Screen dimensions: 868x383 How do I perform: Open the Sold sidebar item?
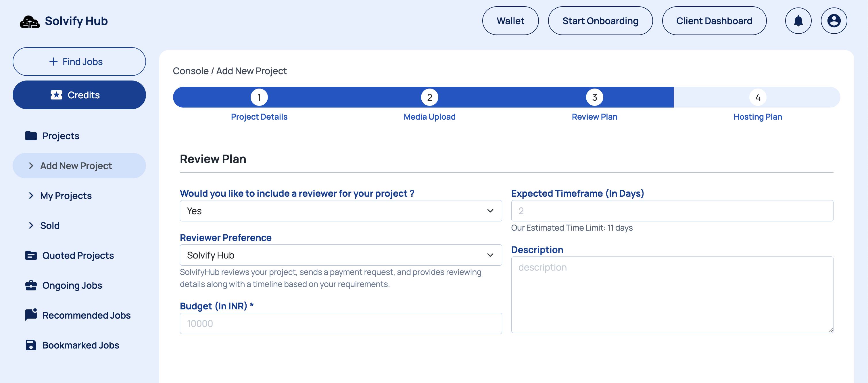click(79, 225)
